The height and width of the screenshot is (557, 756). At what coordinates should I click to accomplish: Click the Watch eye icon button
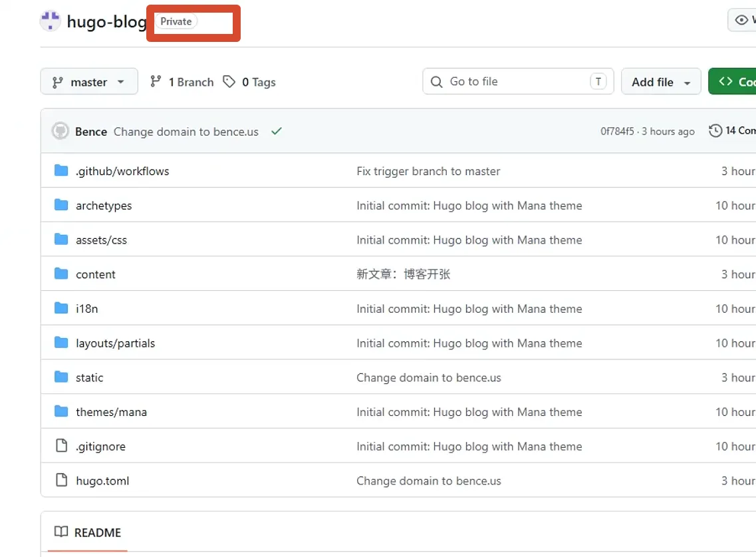coord(742,20)
